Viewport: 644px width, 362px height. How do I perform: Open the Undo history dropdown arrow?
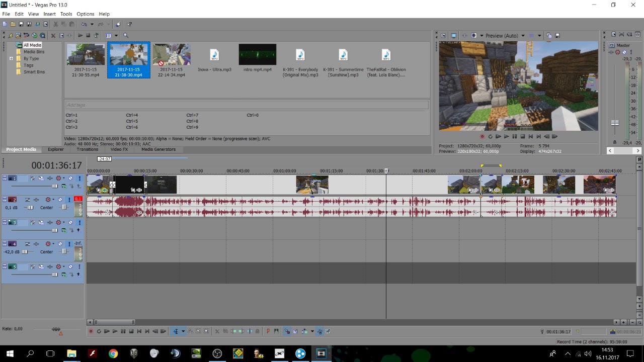(92, 24)
